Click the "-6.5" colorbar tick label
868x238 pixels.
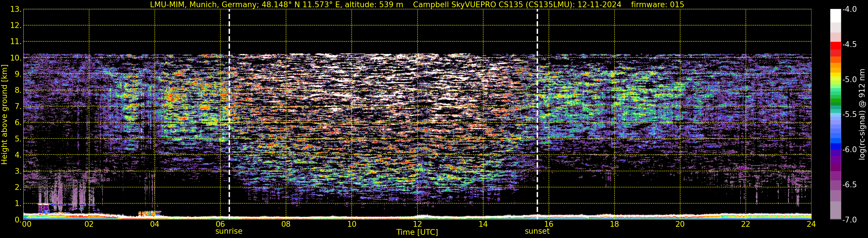coord(850,185)
